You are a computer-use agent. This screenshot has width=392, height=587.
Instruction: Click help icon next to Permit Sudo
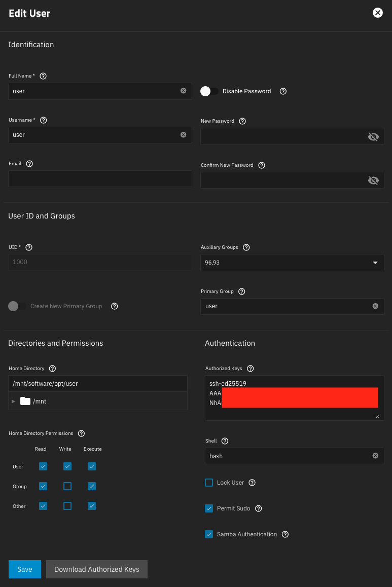coord(259,508)
